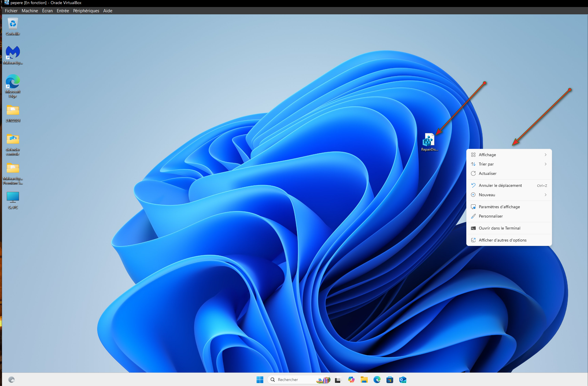Expand the Affichage submenu

[509, 155]
